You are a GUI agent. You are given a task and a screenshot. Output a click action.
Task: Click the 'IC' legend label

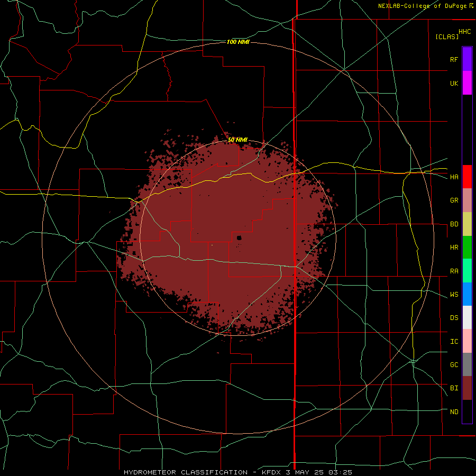[454, 342]
